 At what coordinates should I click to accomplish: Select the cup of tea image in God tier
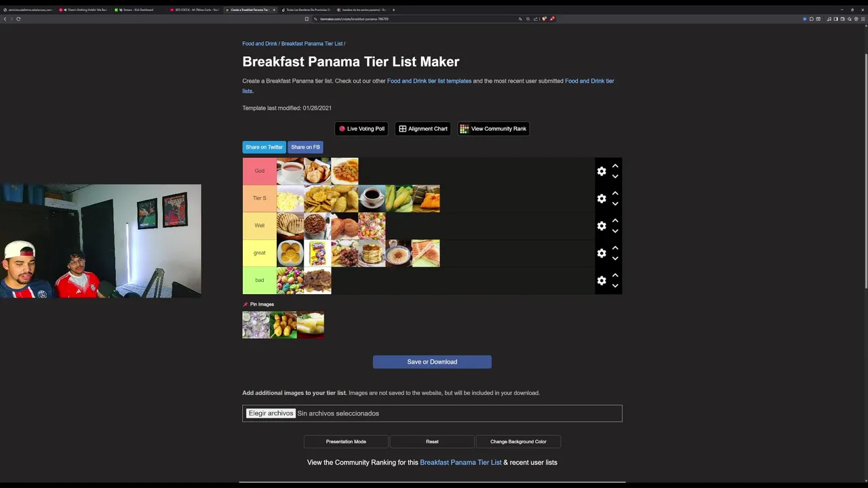(x=290, y=171)
